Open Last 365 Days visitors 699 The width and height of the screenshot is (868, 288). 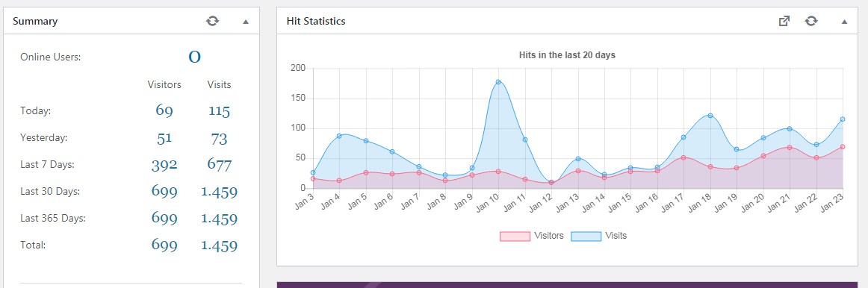[164, 218]
